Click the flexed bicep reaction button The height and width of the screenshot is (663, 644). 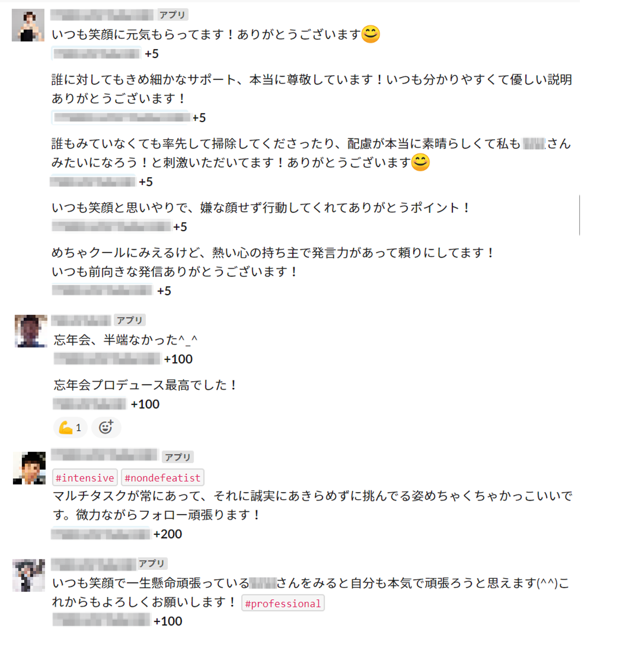point(70,427)
